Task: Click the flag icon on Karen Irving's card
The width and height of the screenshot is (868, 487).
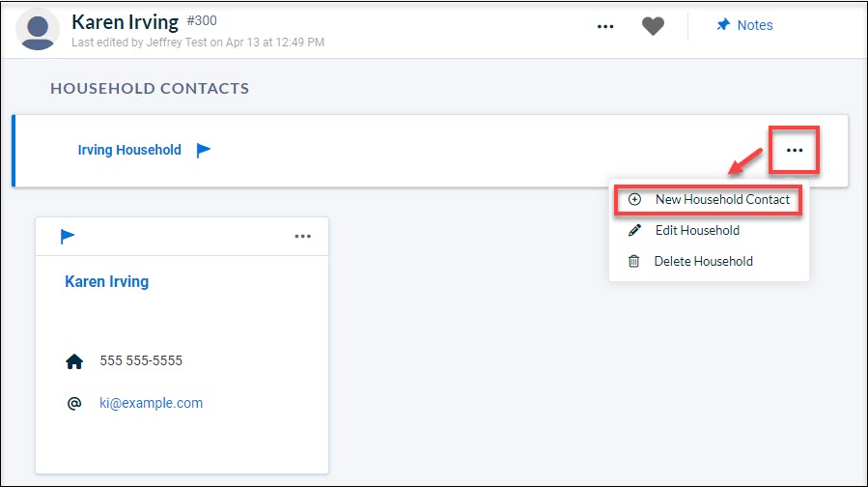Action: (67, 237)
